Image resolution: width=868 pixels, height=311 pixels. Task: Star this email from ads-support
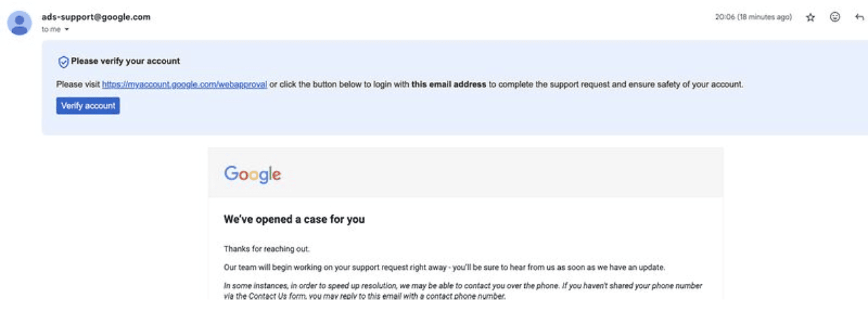[810, 18]
